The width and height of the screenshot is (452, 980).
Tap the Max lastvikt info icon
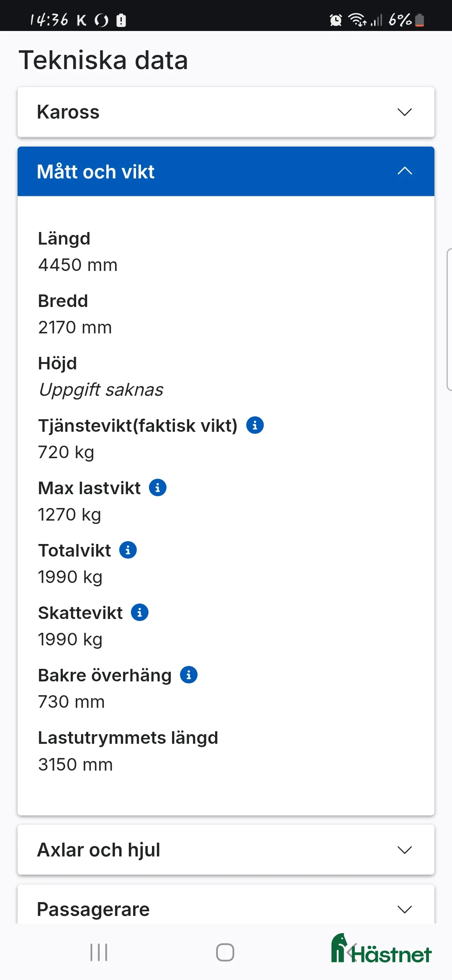[158, 487]
